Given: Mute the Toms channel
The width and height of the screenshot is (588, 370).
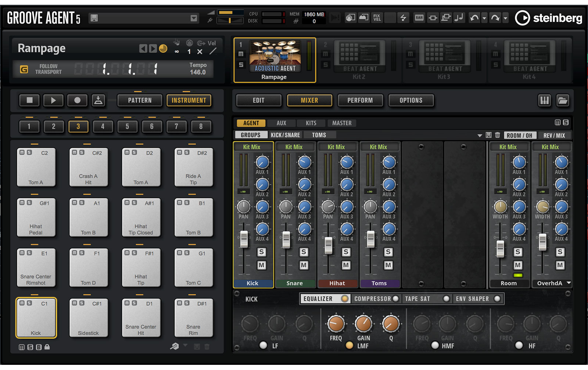Looking at the screenshot, I should (x=388, y=265).
